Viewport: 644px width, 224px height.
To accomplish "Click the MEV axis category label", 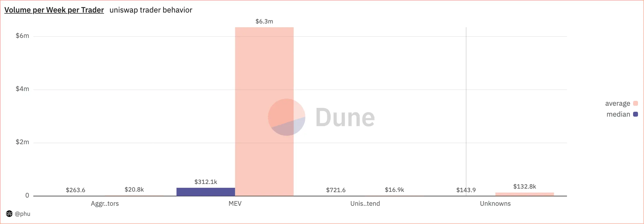I will [235, 204].
